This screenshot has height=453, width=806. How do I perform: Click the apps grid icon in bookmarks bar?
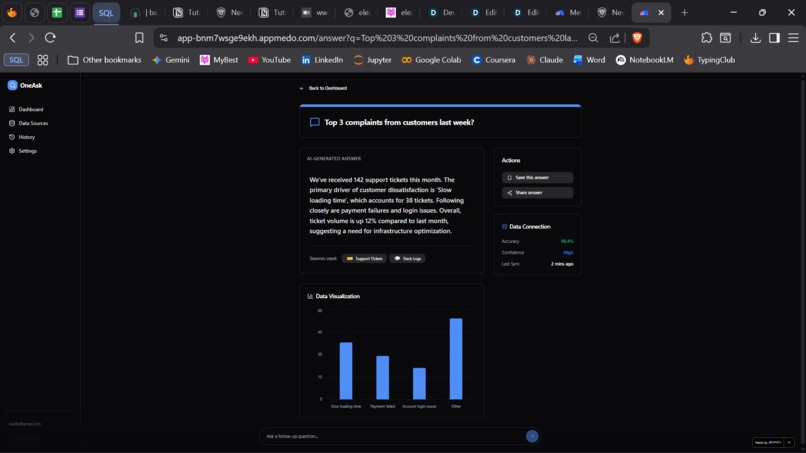pyautogui.click(x=43, y=60)
